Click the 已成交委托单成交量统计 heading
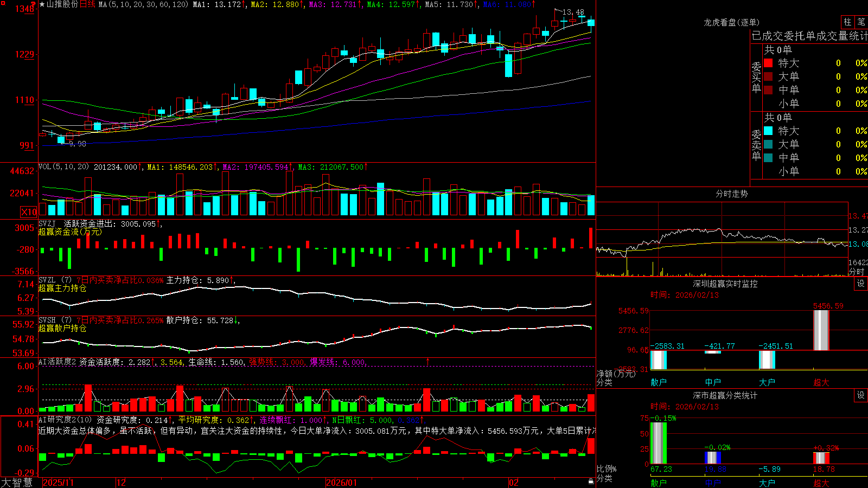The width and height of the screenshot is (868, 488). pos(809,36)
